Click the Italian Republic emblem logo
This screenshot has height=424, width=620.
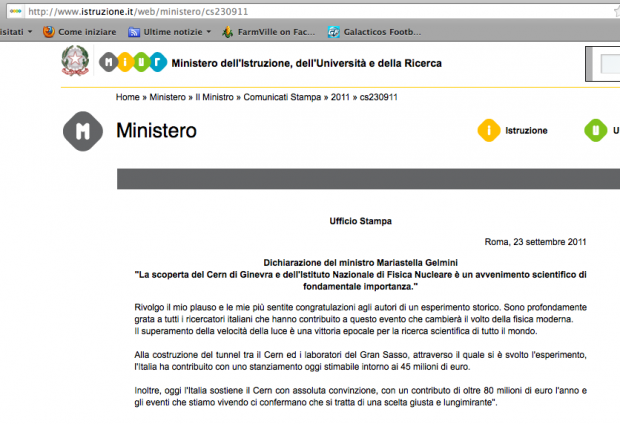pos(75,62)
